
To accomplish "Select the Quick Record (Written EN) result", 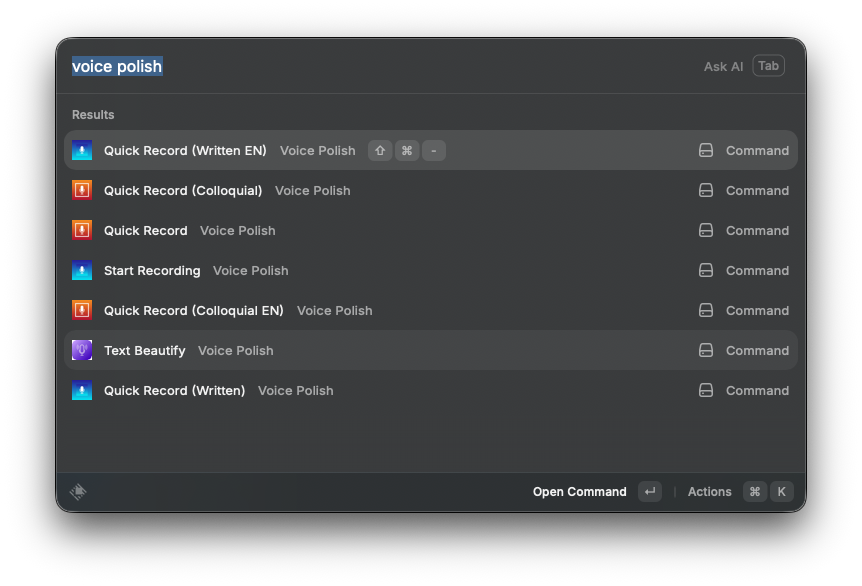I will pyautogui.click(x=185, y=150).
